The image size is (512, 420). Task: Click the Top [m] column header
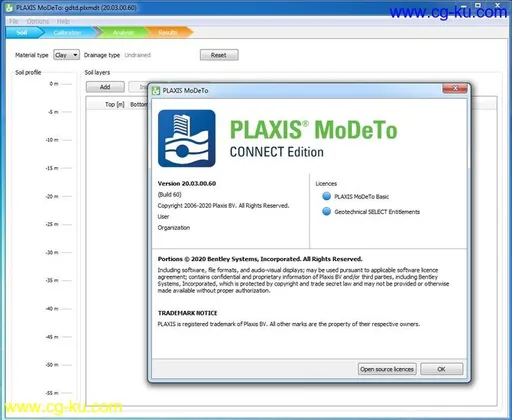[x=115, y=105]
